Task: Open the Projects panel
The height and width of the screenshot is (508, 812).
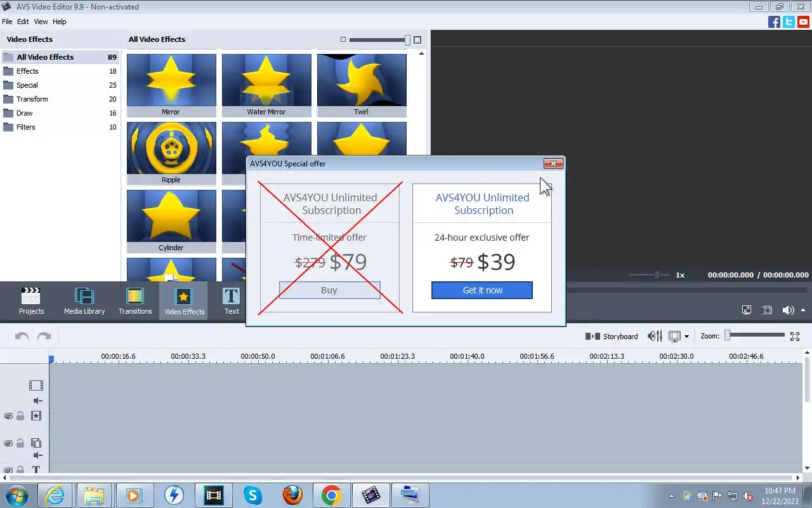Action: pyautogui.click(x=31, y=301)
